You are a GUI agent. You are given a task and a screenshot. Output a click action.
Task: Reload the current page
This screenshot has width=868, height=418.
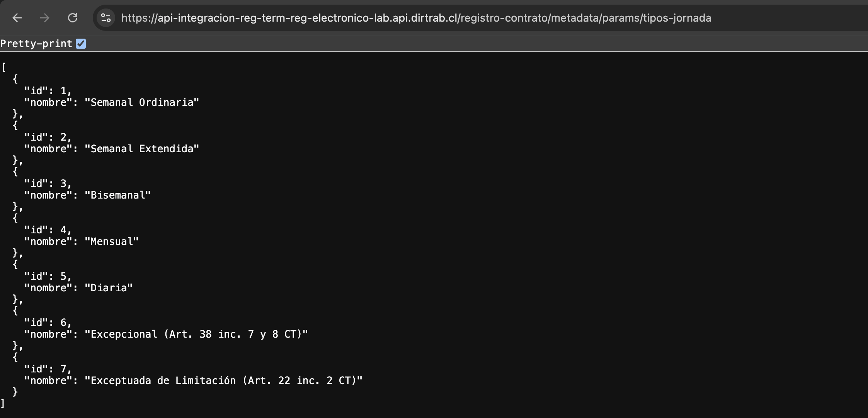click(73, 18)
